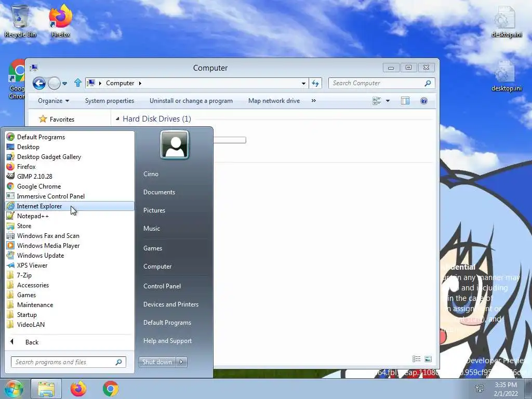Select Favorites in the navigation pane
The image size is (532, 399).
pyautogui.click(x=61, y=119)
